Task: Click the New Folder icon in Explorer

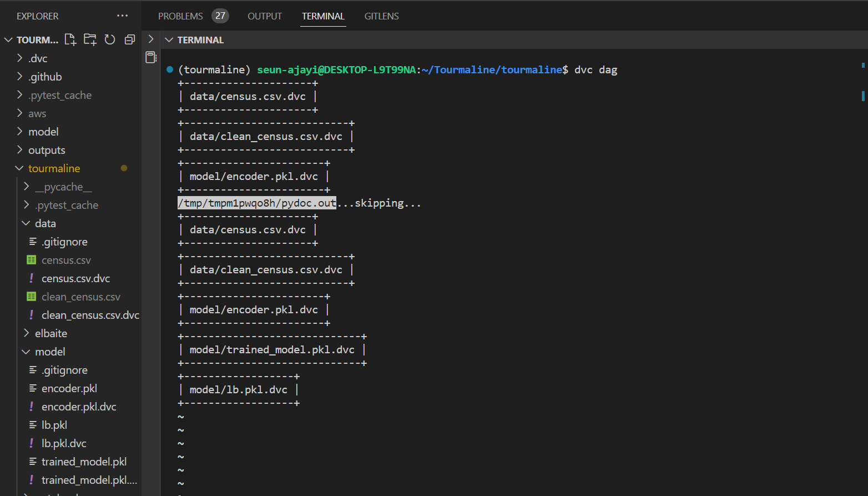Action: pos(90,39)
